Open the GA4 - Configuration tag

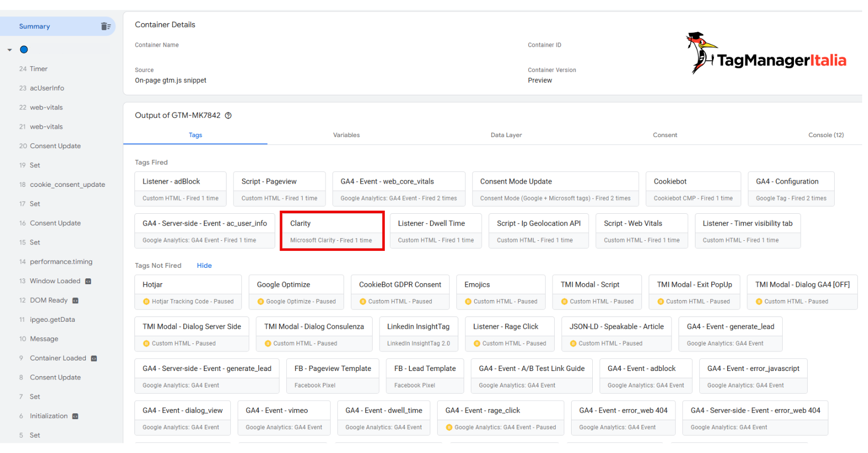pyautogui.click(x=791, y=189)
